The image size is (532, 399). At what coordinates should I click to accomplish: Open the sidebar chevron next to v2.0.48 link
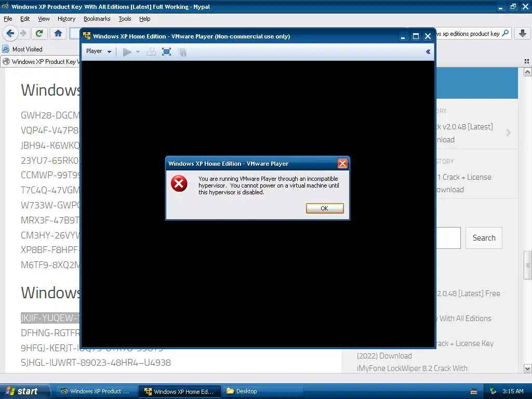pos(508,132)
